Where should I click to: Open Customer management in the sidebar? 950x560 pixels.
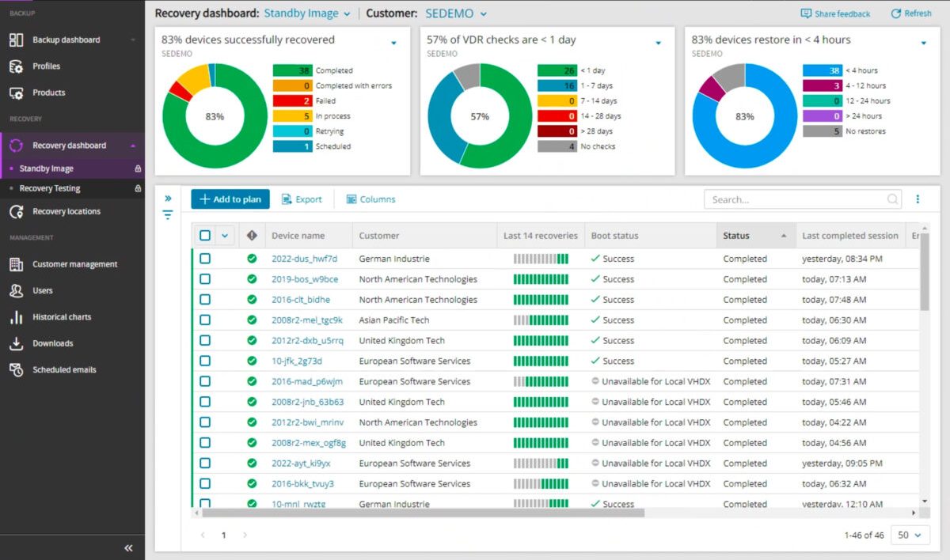click(x=74, y=264)
